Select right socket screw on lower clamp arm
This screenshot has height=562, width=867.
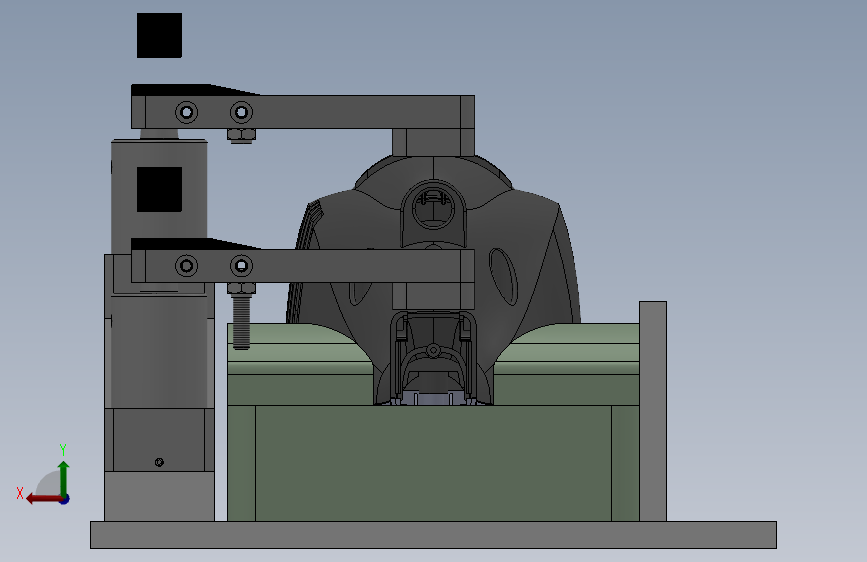coord(241,266)
